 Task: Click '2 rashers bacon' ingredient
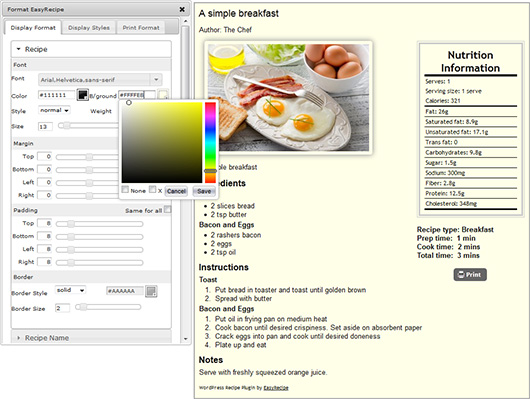[236, 235]
